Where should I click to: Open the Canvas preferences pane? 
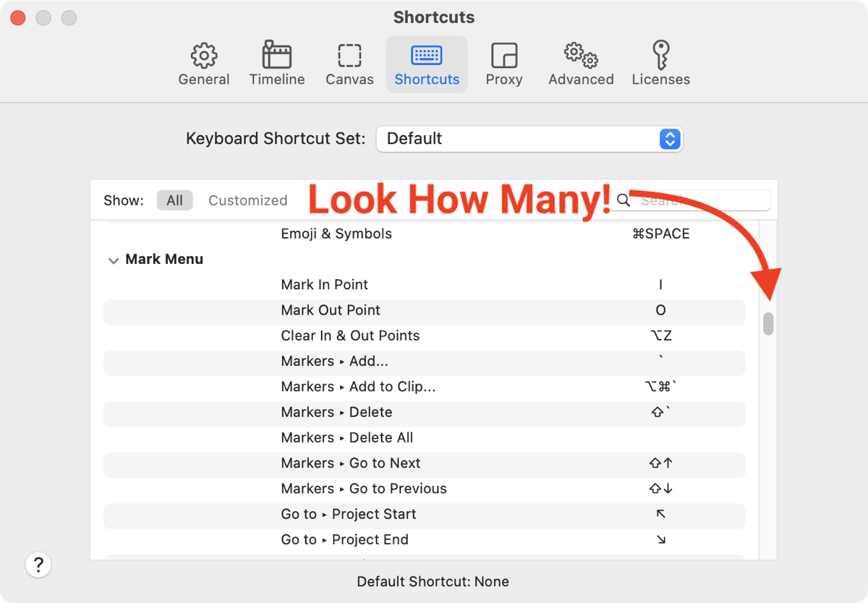click(349, 56)
